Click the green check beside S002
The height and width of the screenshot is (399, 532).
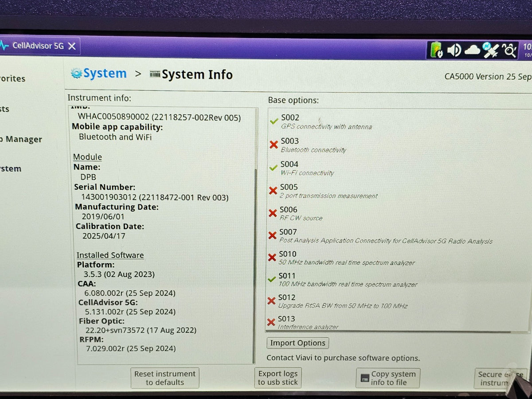274,121
